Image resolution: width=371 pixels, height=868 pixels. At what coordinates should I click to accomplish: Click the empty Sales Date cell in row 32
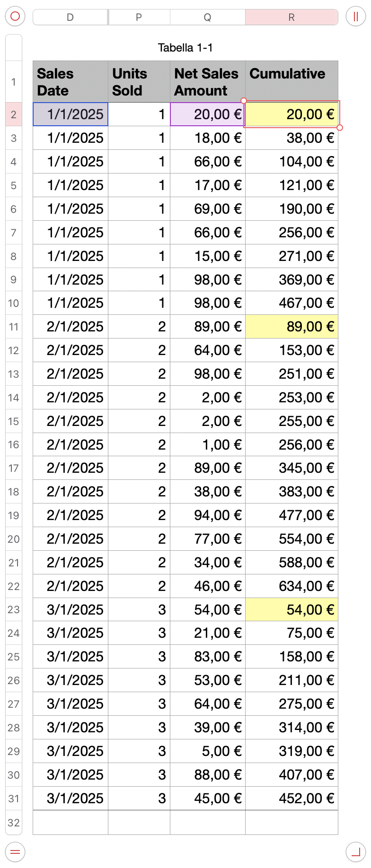71,823
